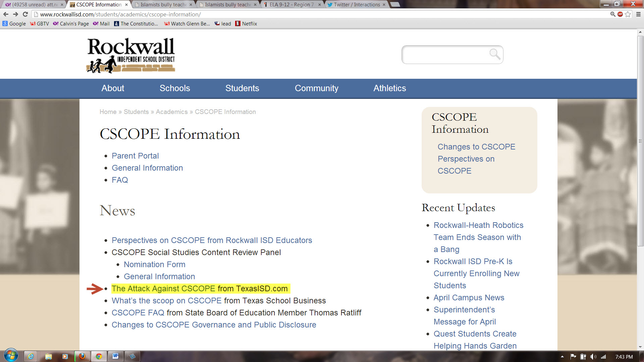
Task: Open Rockwall-Heath Robotics Team update link
Action: coord(478,237)
